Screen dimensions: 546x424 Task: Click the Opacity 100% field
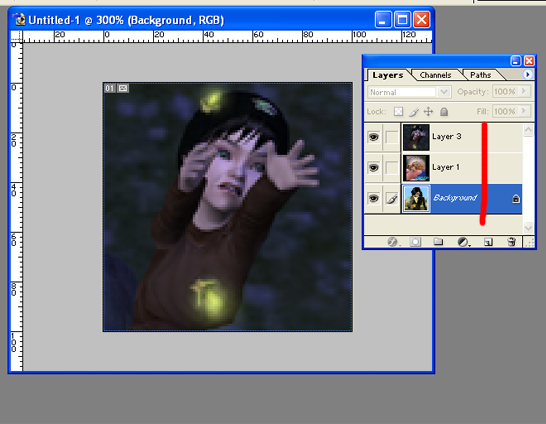[x=505, y=92]
